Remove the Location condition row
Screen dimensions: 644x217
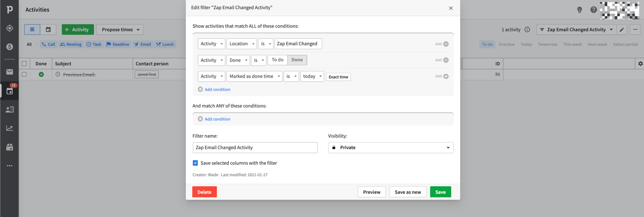coord(446,44)
